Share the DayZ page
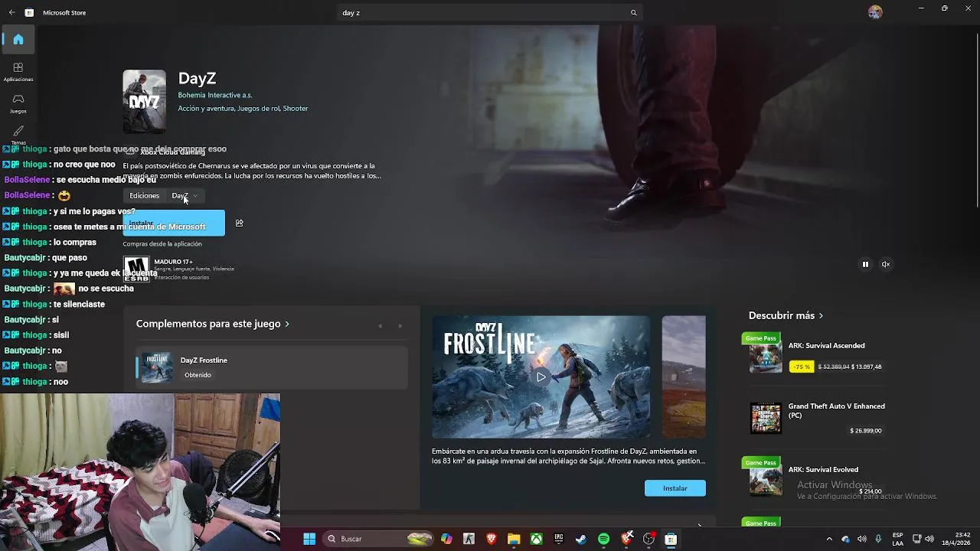 (x=239, y=223)
